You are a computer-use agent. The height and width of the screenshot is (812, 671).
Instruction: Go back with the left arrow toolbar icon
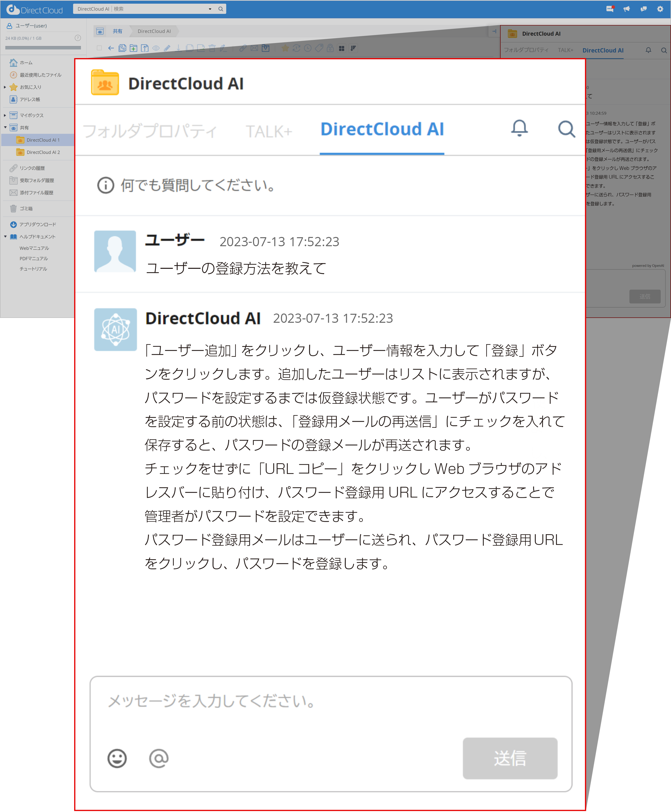click(x=111, y=48)
